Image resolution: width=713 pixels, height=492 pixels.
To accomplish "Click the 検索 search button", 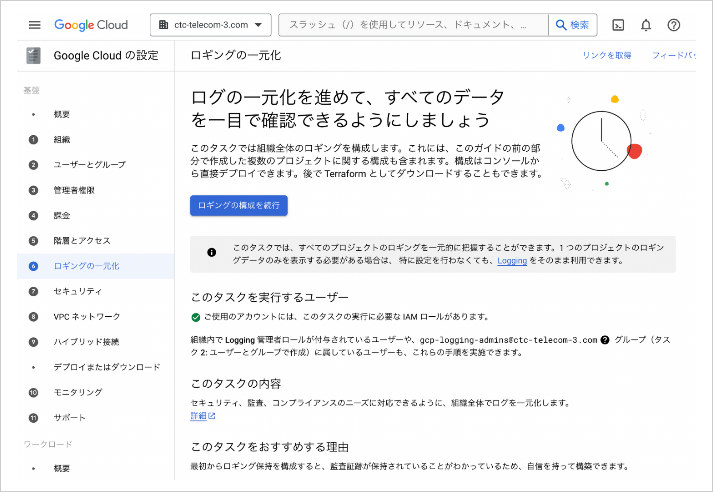I will (x=573, y=25).
